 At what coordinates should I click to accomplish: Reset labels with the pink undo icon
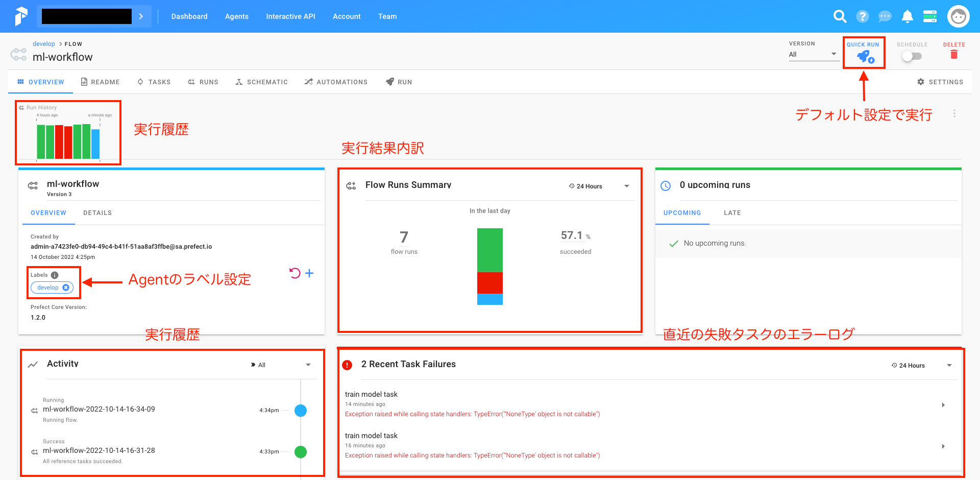point(294,273)
